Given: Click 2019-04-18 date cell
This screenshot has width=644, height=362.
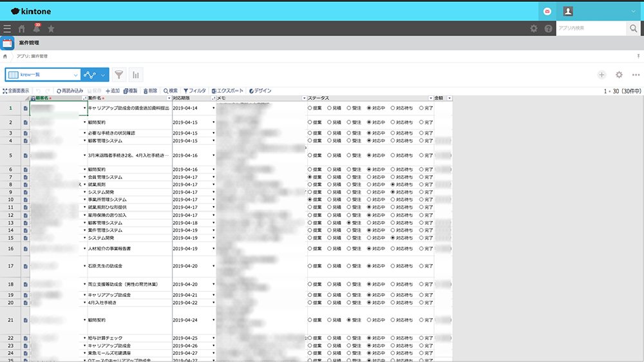Looking at the screenshot, I should click(x=194, y=223).
